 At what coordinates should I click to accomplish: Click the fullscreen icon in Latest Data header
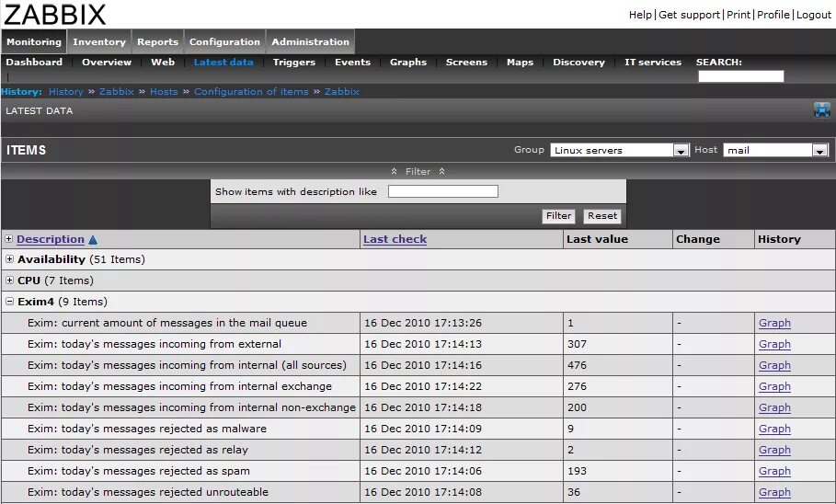(x=821, y=110)
